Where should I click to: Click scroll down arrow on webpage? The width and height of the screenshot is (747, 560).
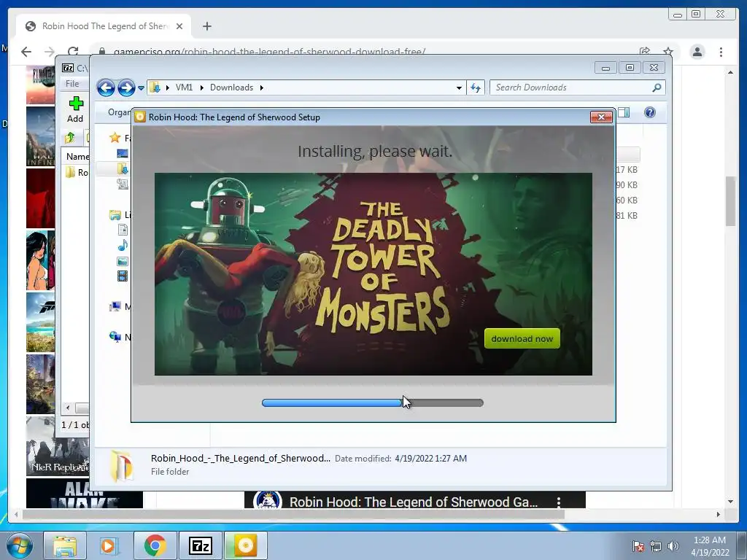(730, 502)
